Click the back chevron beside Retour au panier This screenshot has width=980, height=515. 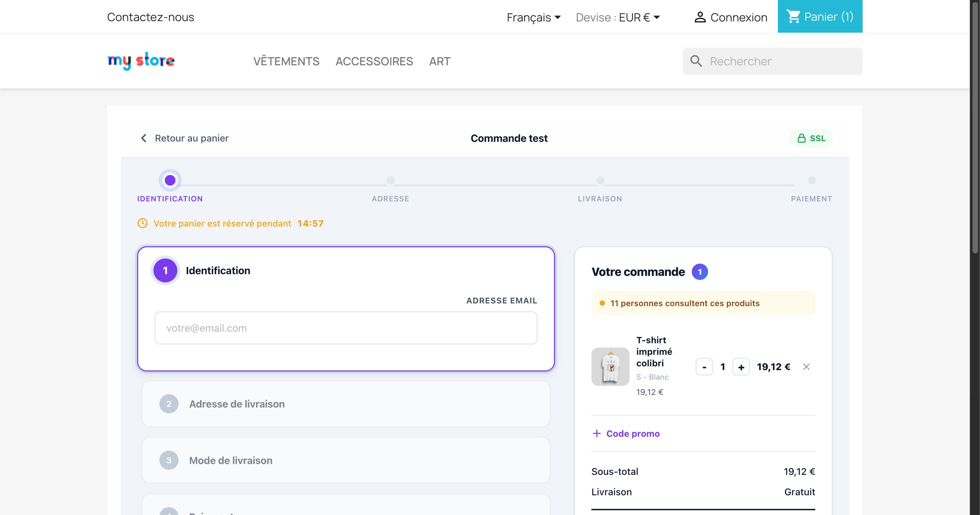tap(143, 138)
